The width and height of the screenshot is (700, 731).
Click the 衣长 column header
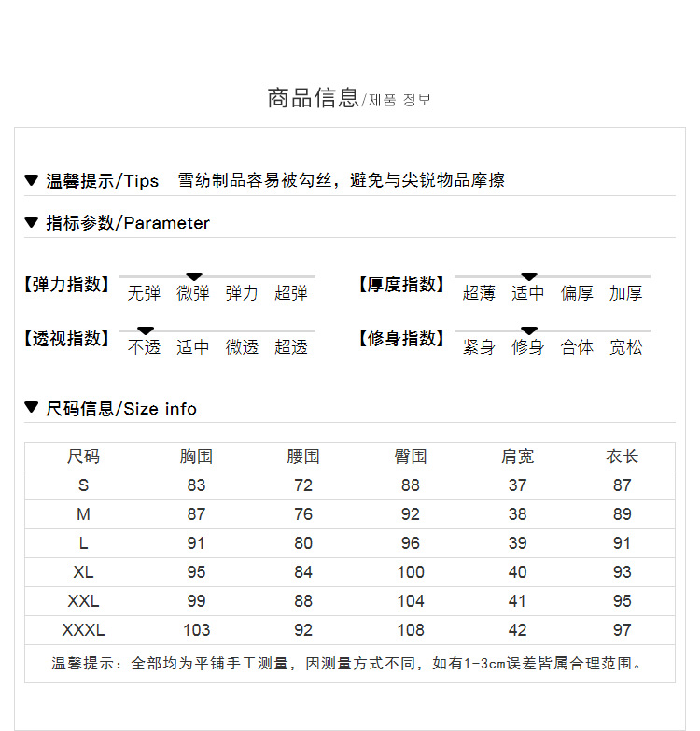[x=623, y=457]
